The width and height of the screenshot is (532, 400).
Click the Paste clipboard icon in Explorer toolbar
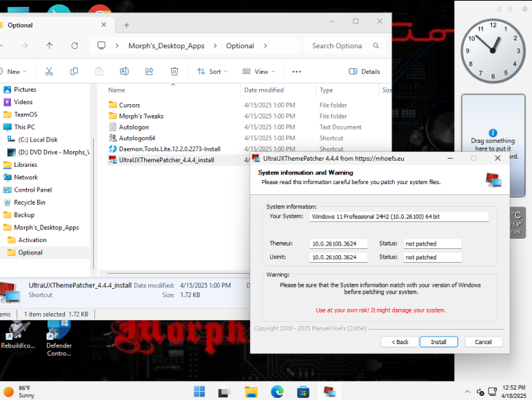tap(99, 71)
